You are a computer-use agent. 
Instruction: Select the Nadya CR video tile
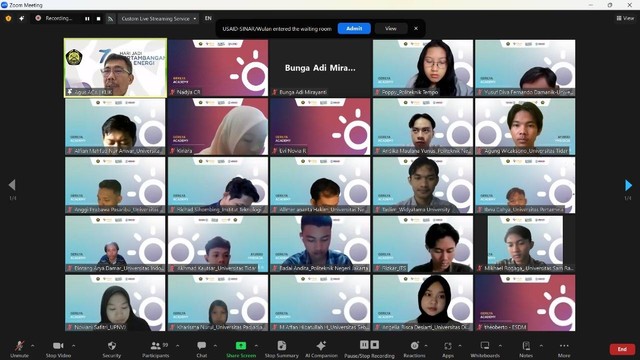[x=218, y=68]
